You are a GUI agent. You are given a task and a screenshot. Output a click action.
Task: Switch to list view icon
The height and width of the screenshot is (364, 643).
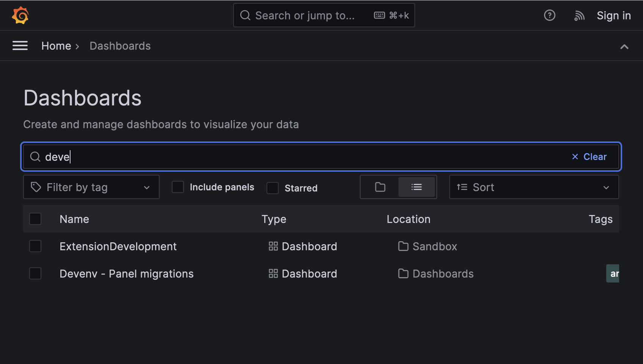pyautogui.click(x=416, y=187)
